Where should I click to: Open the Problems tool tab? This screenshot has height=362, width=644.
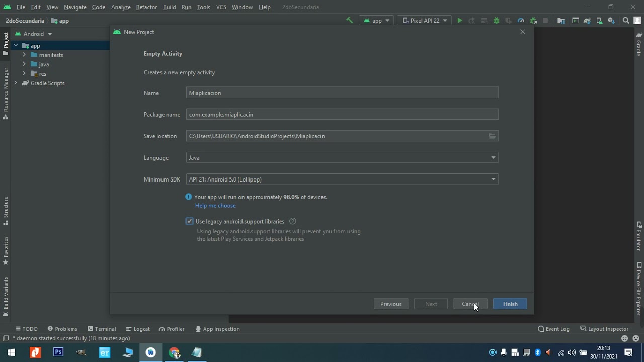(62, 329)
